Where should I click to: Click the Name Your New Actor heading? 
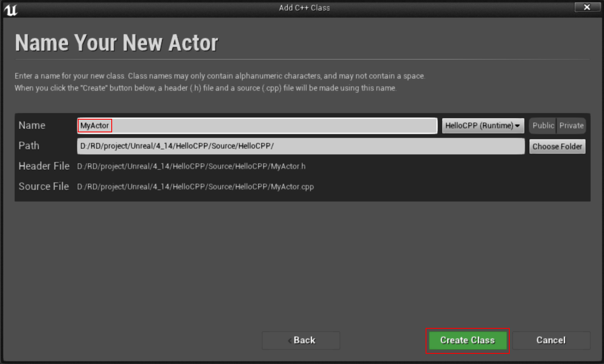coord(116,42)
